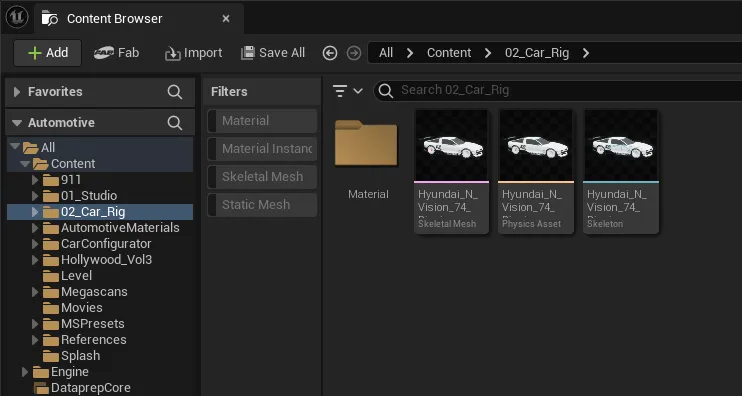This screenshot has width=742, height=396.
Task: Select the References folder
Action: pos(100,340)
